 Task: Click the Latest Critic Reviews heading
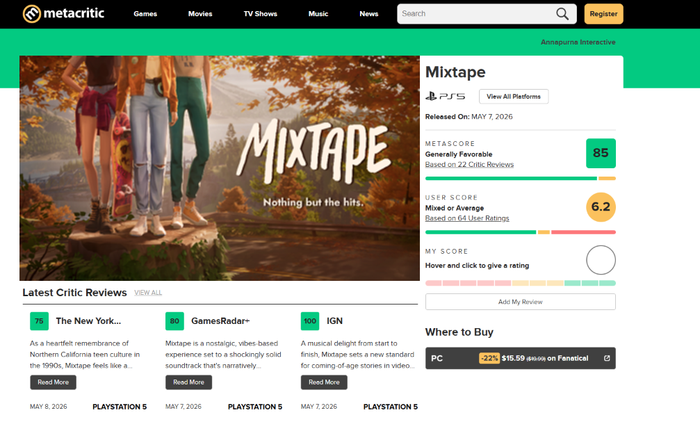pyautogui.click(x=75, y=292)
